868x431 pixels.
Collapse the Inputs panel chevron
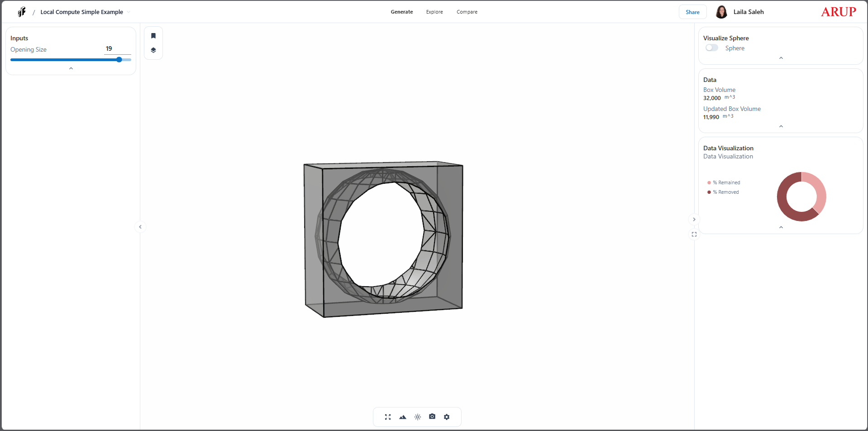(71, 68)
